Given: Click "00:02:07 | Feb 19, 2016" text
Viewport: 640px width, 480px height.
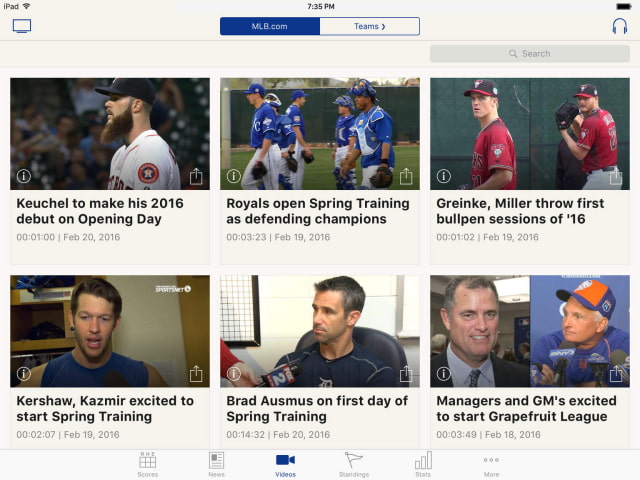Looking at the screenshot, I should pos(68,435).
